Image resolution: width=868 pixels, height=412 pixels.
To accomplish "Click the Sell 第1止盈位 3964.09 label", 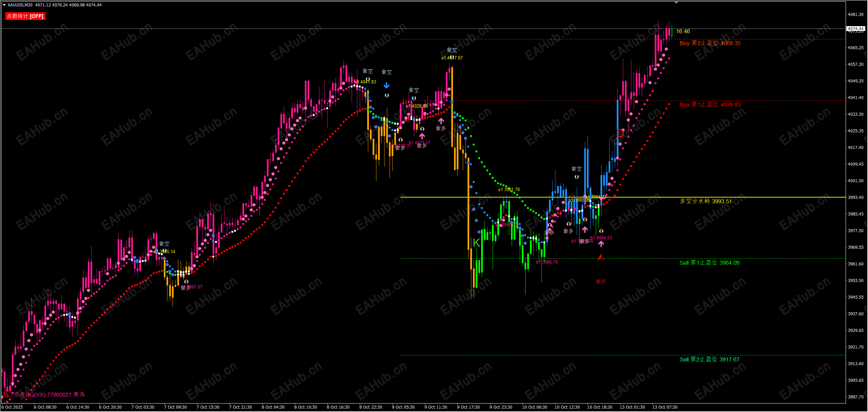I will [709, 263].
